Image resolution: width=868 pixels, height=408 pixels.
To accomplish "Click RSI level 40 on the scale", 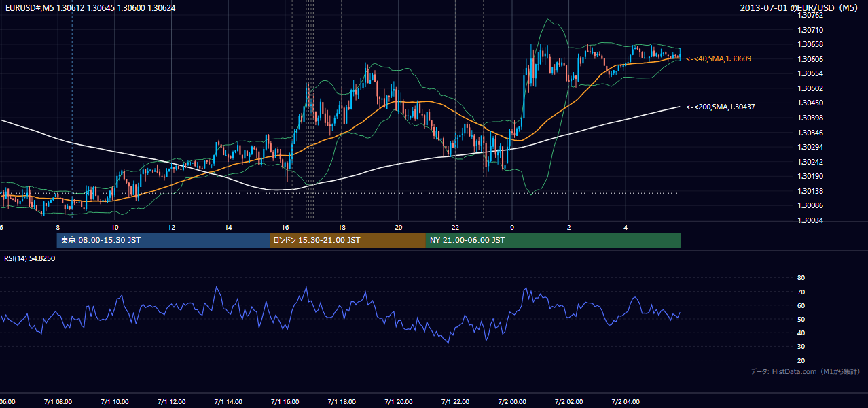I will 801,333.
